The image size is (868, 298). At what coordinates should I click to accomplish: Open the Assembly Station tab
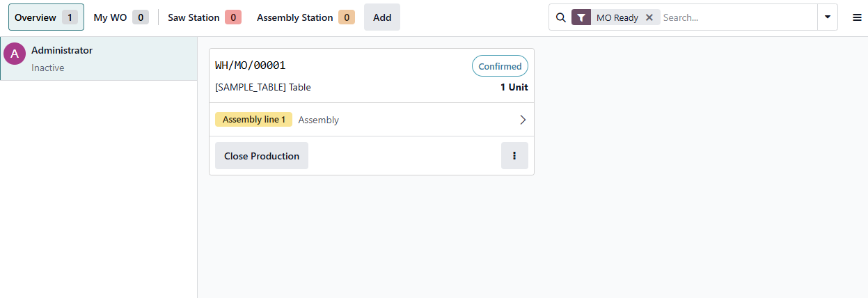(305, 17)
